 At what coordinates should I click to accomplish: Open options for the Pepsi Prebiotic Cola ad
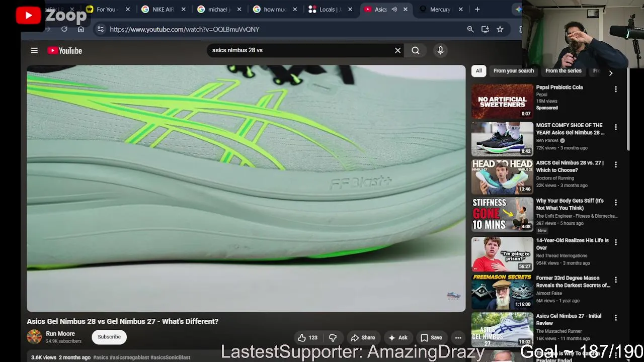click(615, 89)
